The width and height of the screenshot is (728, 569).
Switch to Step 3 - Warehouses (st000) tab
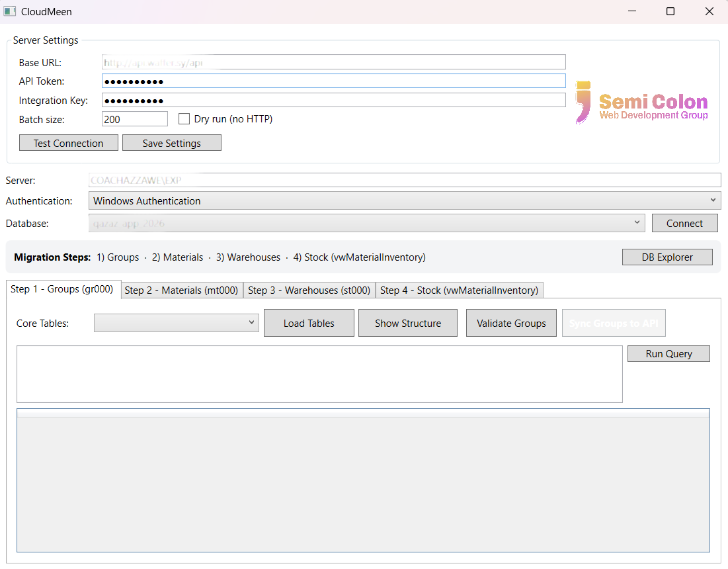click(309, 290)
